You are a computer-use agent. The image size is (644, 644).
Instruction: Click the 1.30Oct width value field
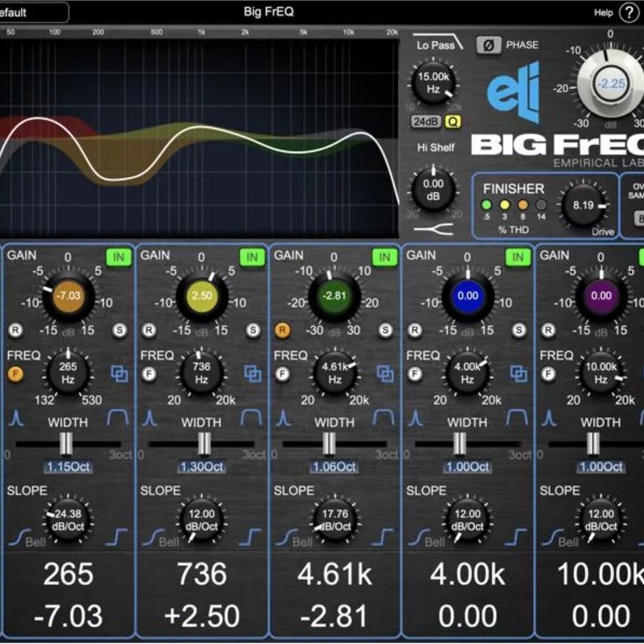point(202,467)
